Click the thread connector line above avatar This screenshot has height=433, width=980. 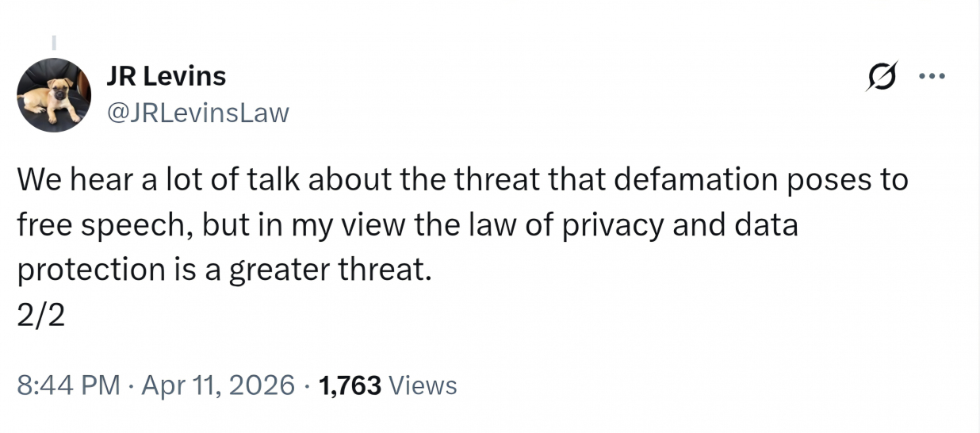[55, 40]
